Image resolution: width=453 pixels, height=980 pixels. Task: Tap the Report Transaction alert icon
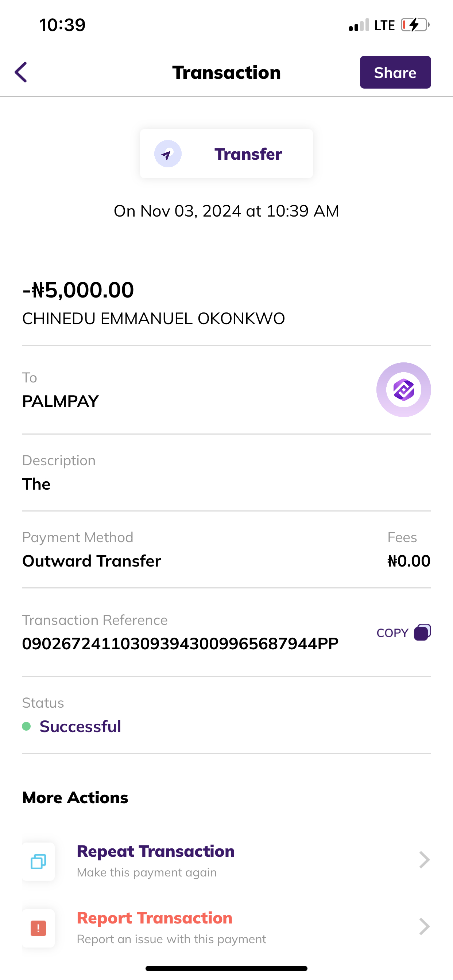coord(38,928)
